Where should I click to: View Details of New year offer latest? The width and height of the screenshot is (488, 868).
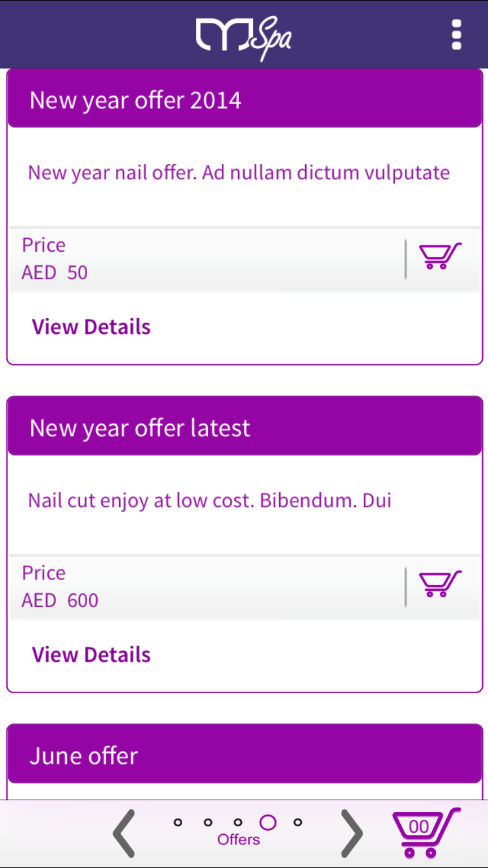tap(91, 655)
